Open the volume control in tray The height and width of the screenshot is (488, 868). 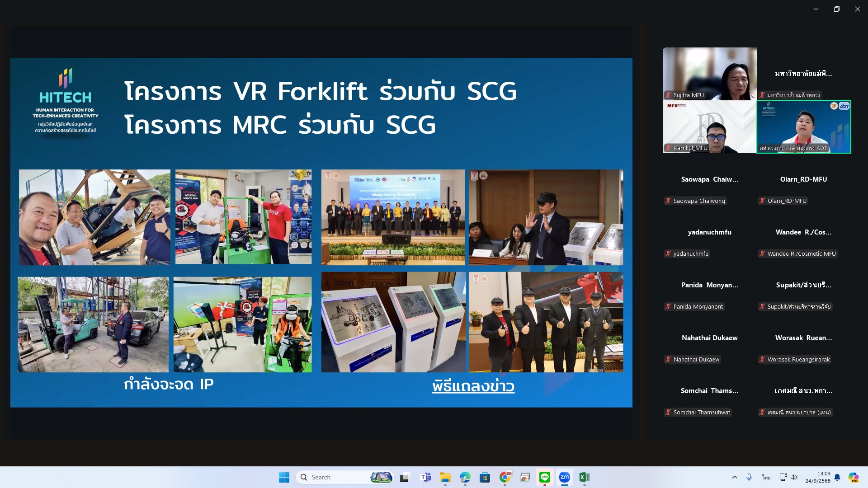point(794,477)
